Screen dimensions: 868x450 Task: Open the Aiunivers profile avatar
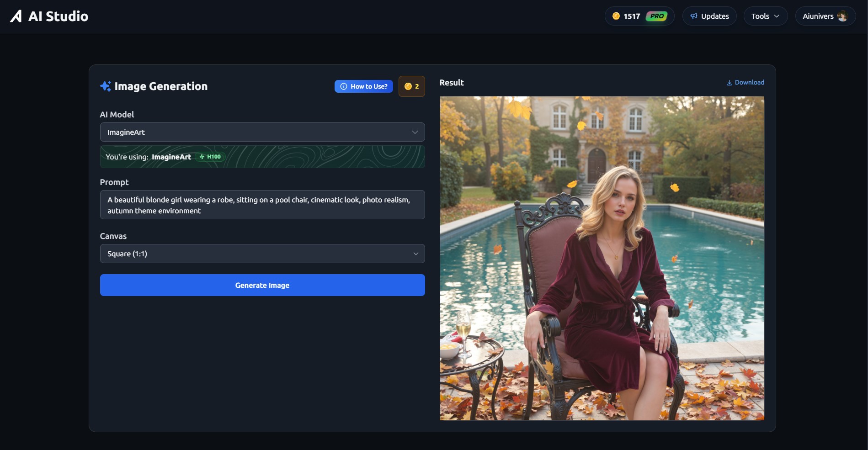pyautogui.click(x=842, y=16)
